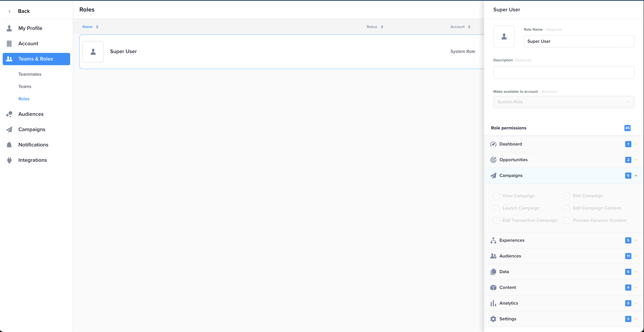Click the Description text field
This screenshot has height=332, width=644.
(x=563, y=72)
